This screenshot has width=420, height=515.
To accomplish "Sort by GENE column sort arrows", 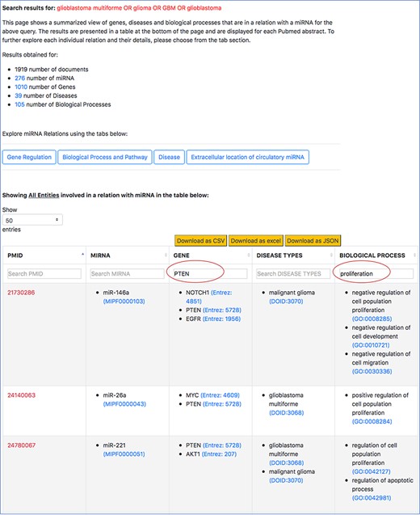I will tap(249, 255).
